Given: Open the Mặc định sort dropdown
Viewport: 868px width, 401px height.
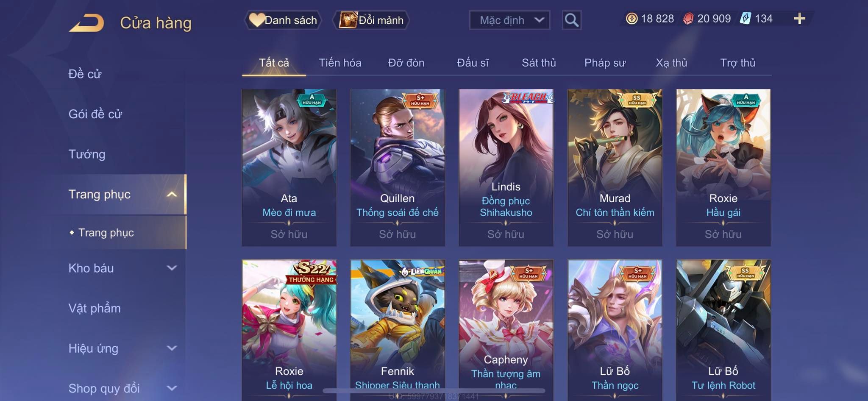Looking at the screenshot, I should [x=509, y=20].
